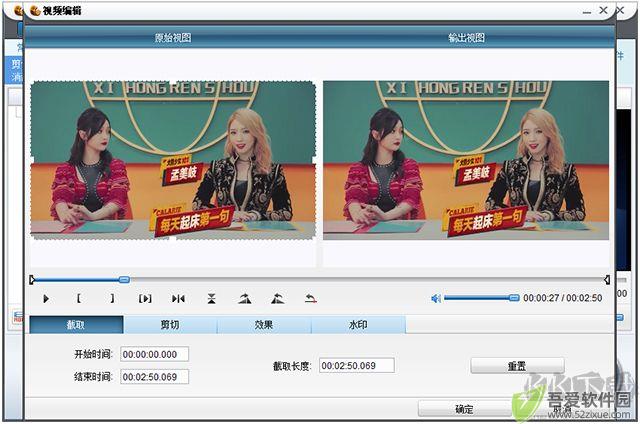Click the 结束时间 input field
This screenshot has width=640, height=424.
coord(155,377)
